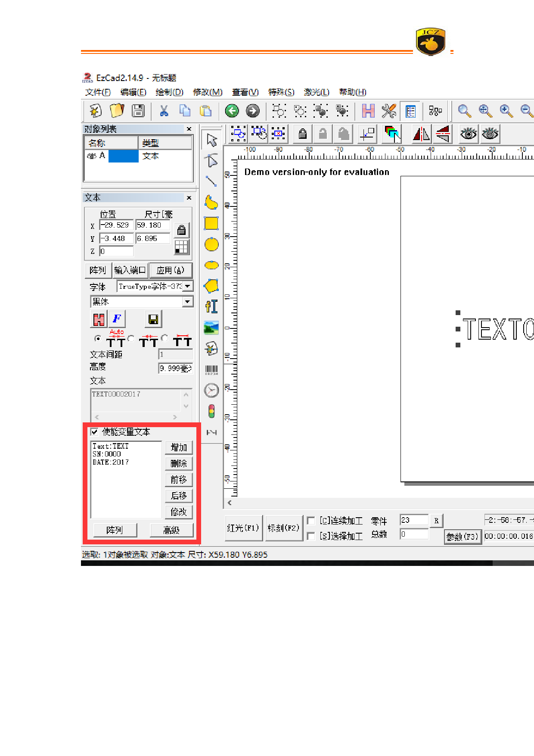Open the TrueType font type dropdown

tap(188, 286)
